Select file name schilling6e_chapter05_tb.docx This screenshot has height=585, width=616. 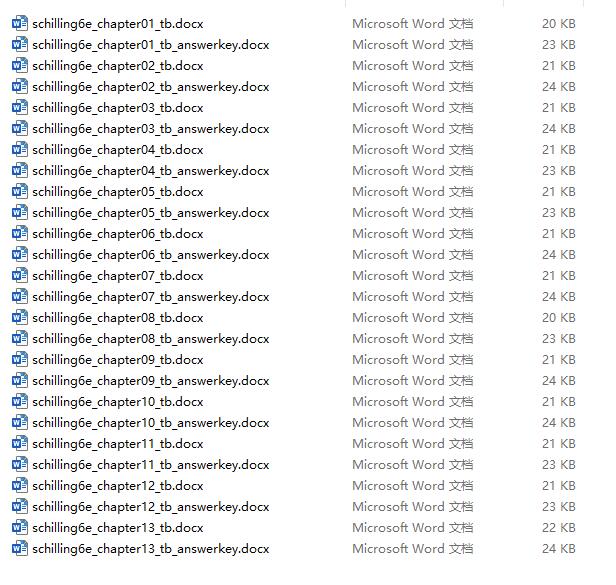click(118, 192)
